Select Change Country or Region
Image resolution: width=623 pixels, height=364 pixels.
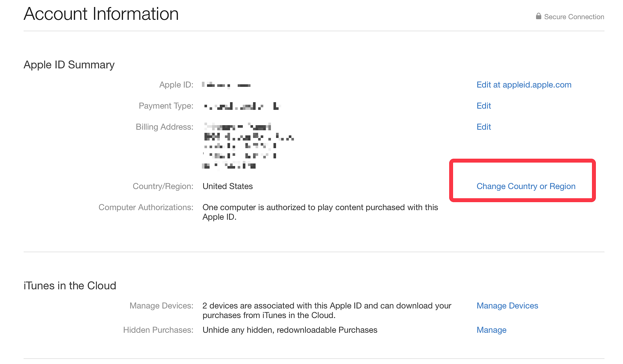coord(526,186)
